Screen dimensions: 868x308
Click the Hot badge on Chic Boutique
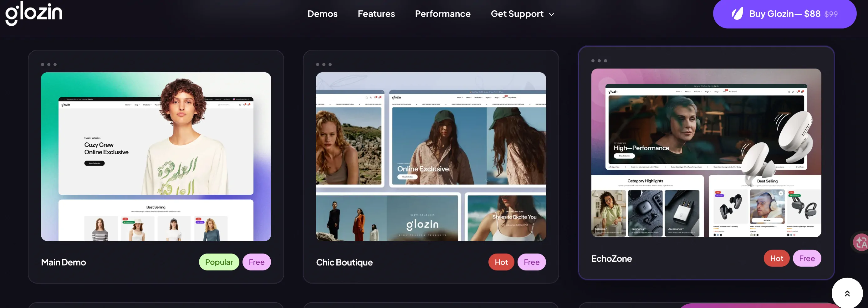click(x=501, y=262)
